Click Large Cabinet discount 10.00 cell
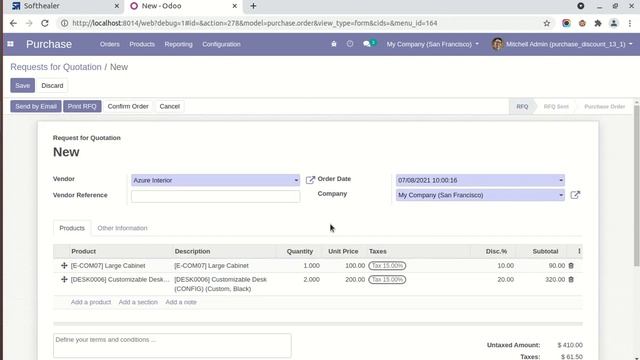This screenshot has height=360, width=640. [x=495, y=266]
